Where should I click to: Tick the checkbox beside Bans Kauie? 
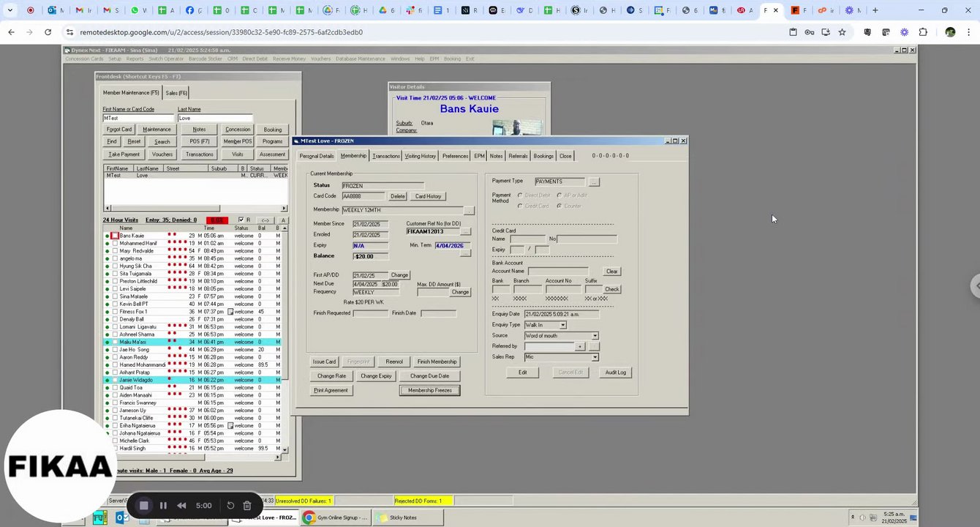[x=115, y=236]
